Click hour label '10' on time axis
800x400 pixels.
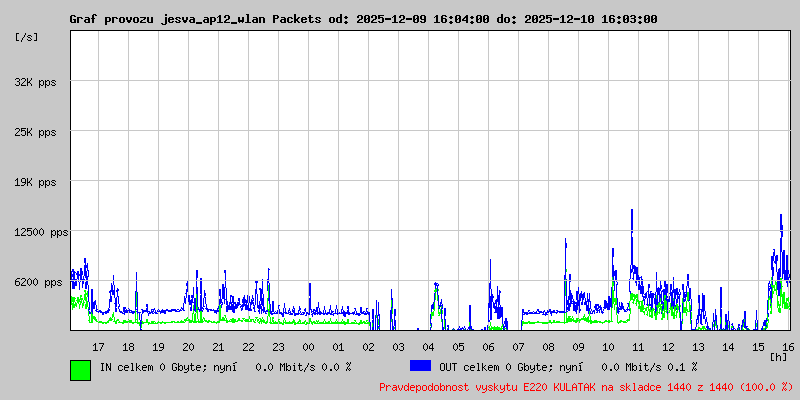tap(609, 347)
